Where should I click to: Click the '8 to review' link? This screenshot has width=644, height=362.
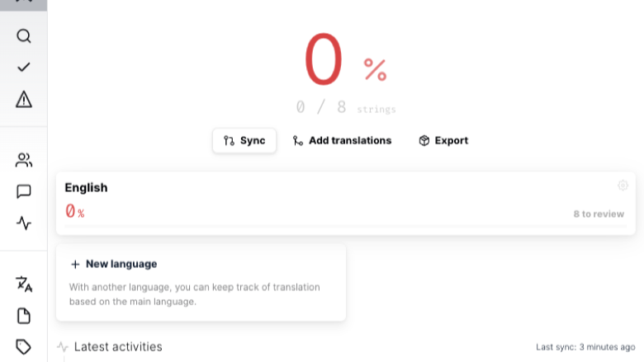[599, 214]
